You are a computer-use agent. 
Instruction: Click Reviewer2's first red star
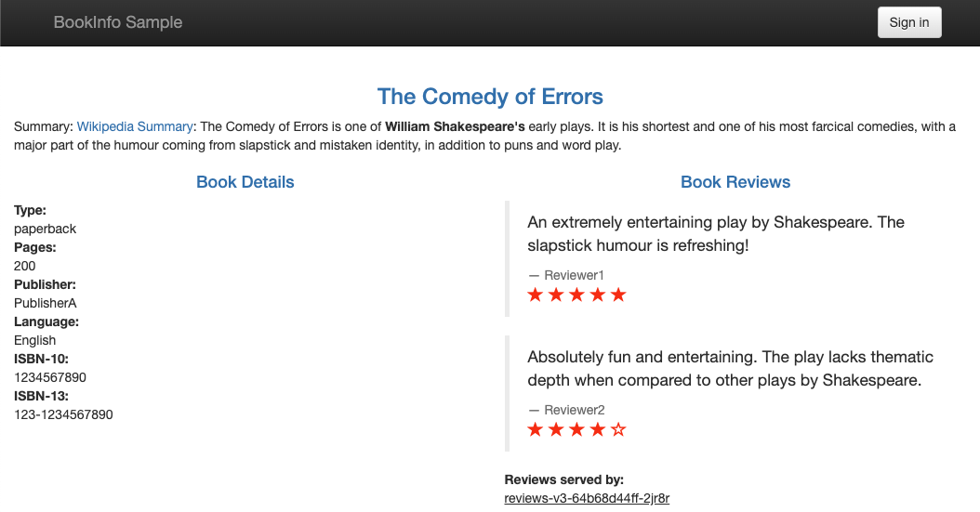(536, 429)
